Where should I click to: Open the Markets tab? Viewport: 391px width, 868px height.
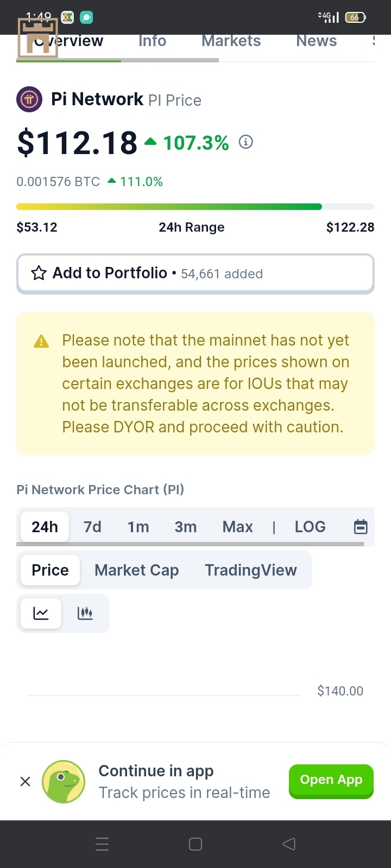pyautogui.click(x=231, y=41)
